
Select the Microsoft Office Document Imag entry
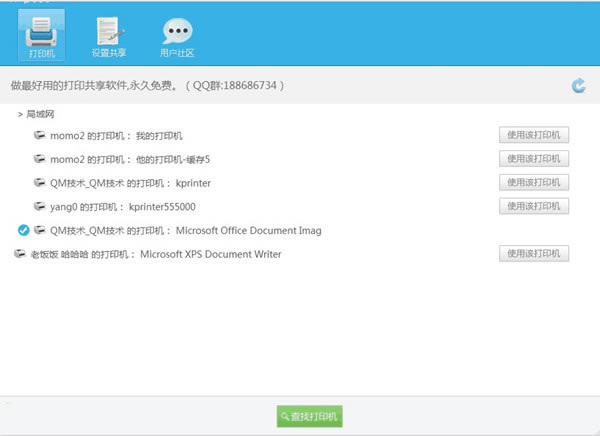pyautogui.click(x=186, y=230)
